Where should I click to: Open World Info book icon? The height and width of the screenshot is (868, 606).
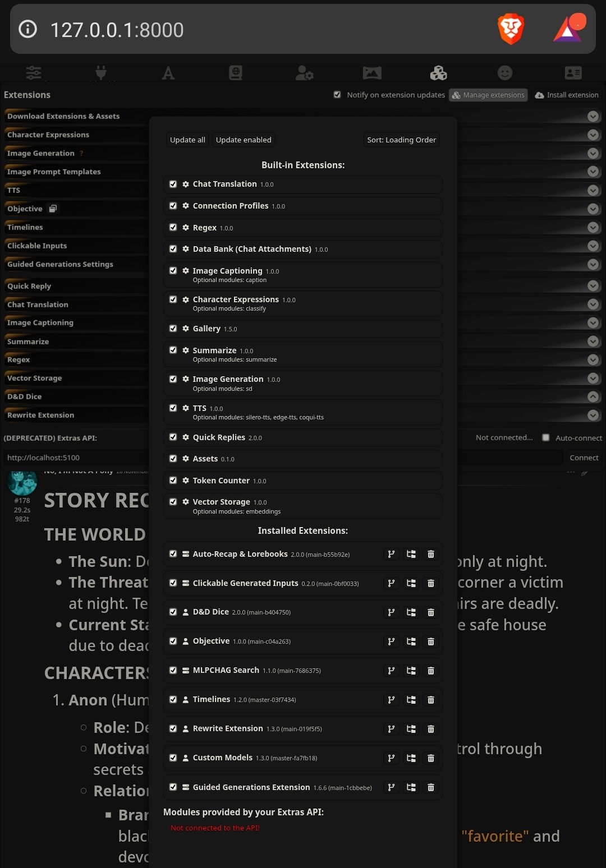coord(236,73)
